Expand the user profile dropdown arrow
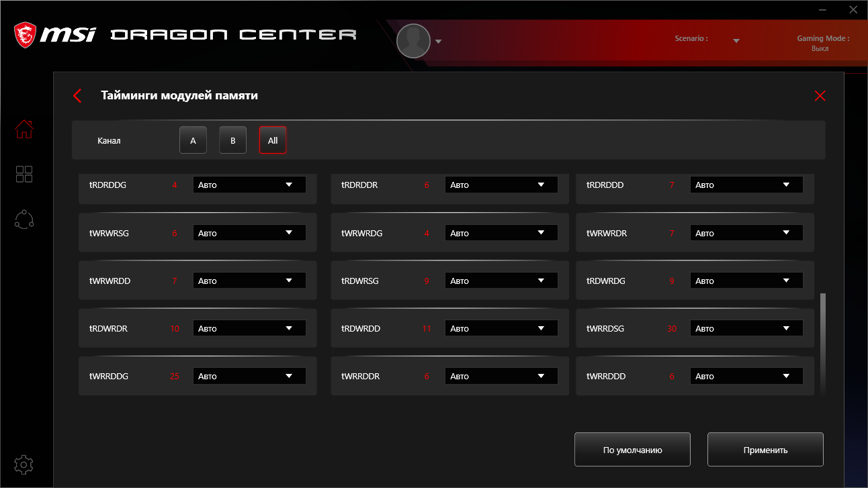The width and height of the screenshot is (868, 488). pos(438,42)
